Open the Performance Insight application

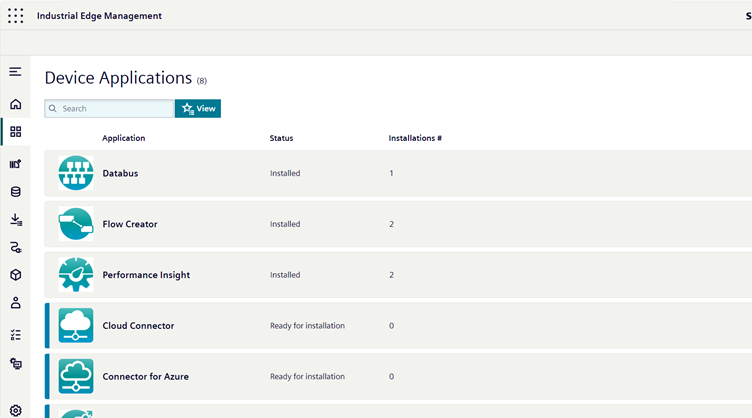pyautogui.click(x=146, y=275)
